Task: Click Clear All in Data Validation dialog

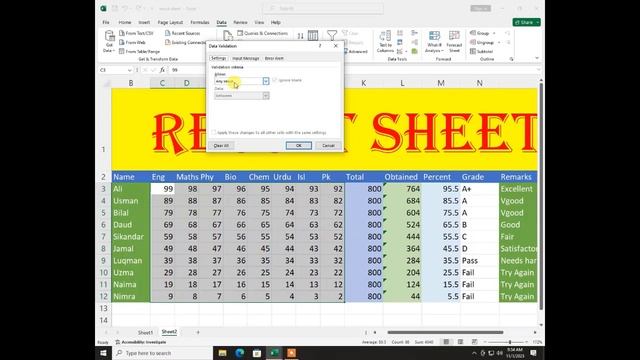Action: coord(221,145)
